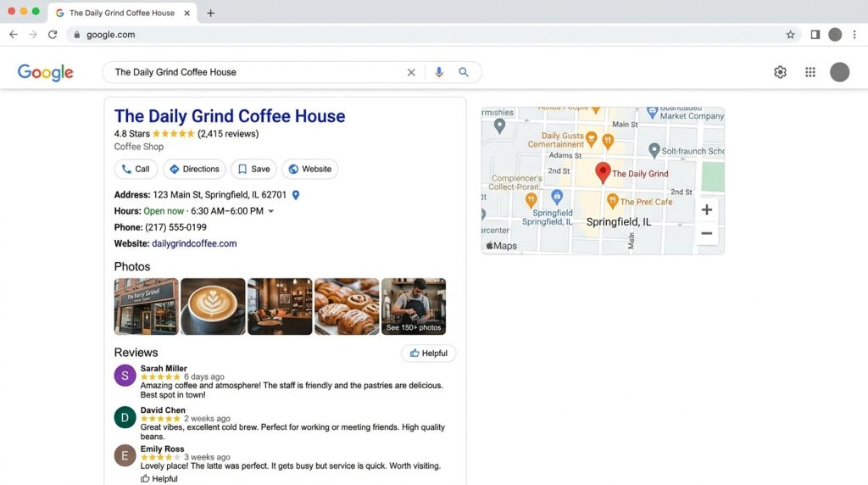The image size is (868, 485).
Task: Open the pastries photo thumbnail
Action: (347, 306)
